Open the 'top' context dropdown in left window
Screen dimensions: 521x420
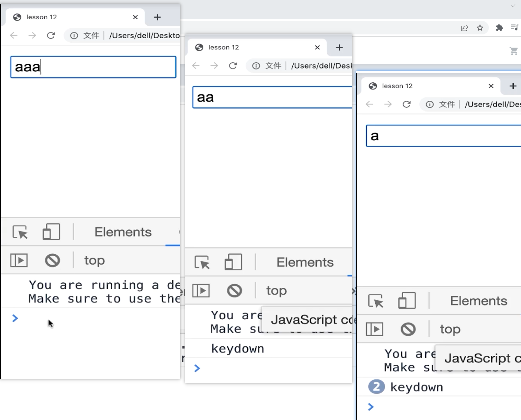[95, 260]
